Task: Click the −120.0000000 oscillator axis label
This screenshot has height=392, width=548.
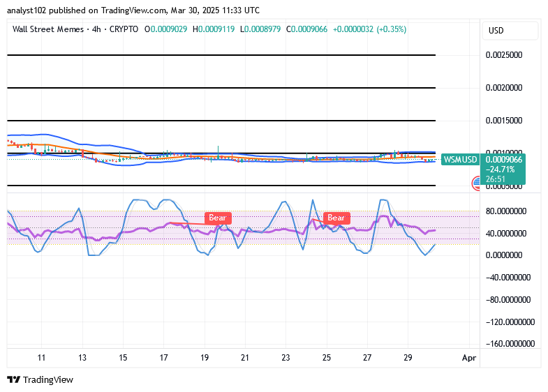Action: (x=510, y=322)
